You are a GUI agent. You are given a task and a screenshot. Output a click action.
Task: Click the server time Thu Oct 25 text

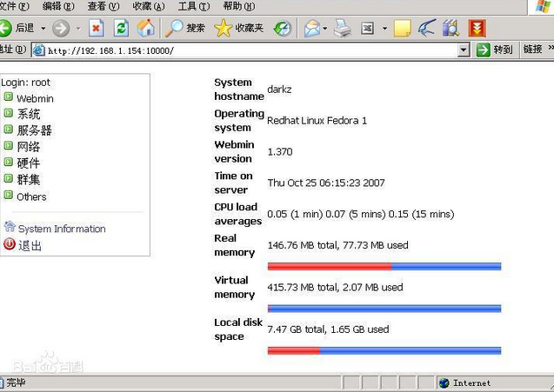click(326, 183)
